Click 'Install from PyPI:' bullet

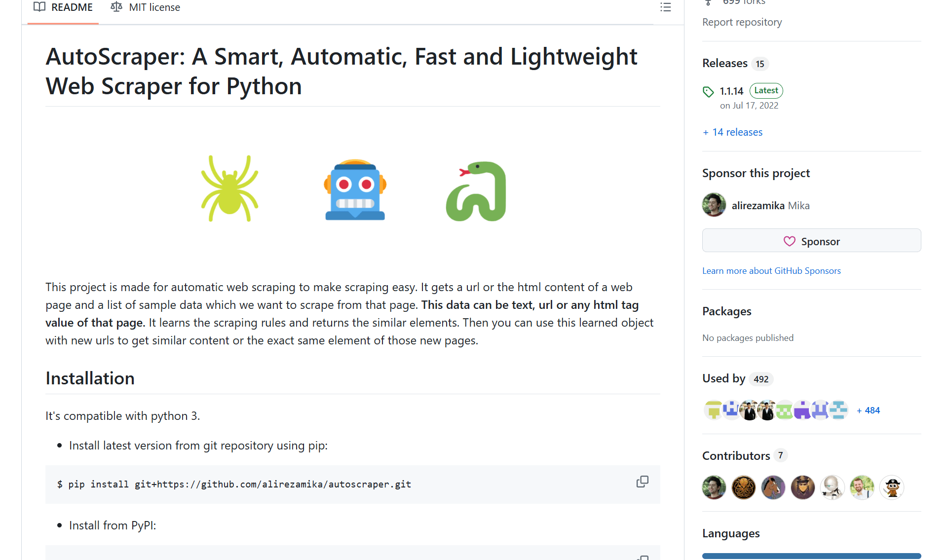click(x=113, y=525)
